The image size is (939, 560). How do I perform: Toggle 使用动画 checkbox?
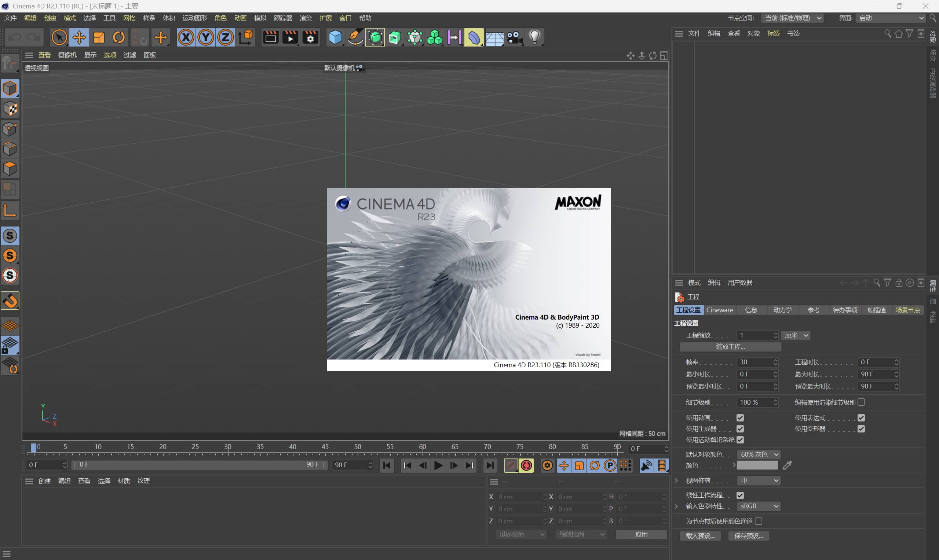740,418
